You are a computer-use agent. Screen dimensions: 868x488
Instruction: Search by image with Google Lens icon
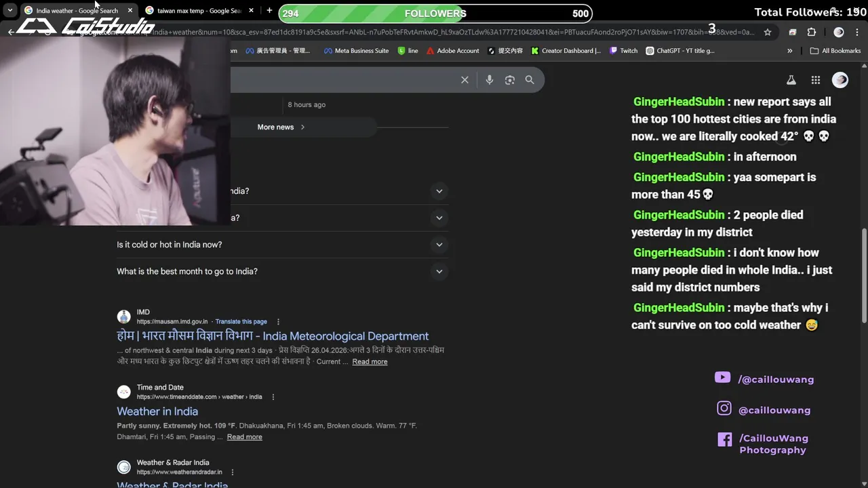point(510,80)
